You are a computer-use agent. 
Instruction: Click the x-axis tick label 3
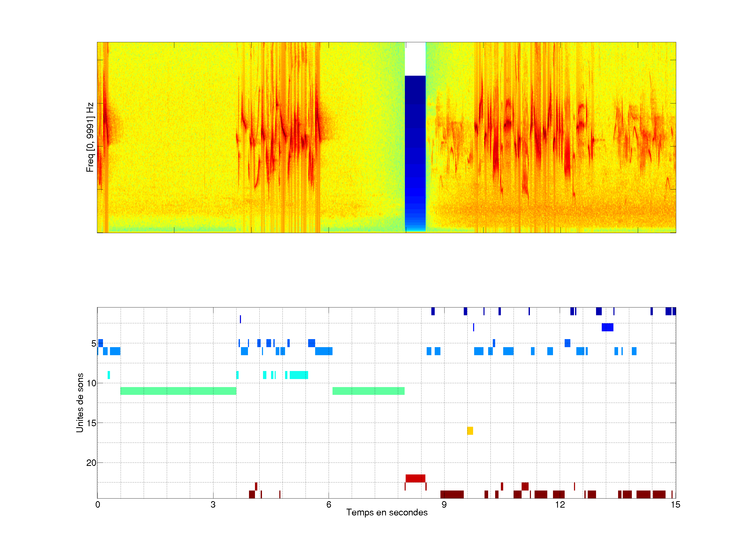click(x=213, y=504)
